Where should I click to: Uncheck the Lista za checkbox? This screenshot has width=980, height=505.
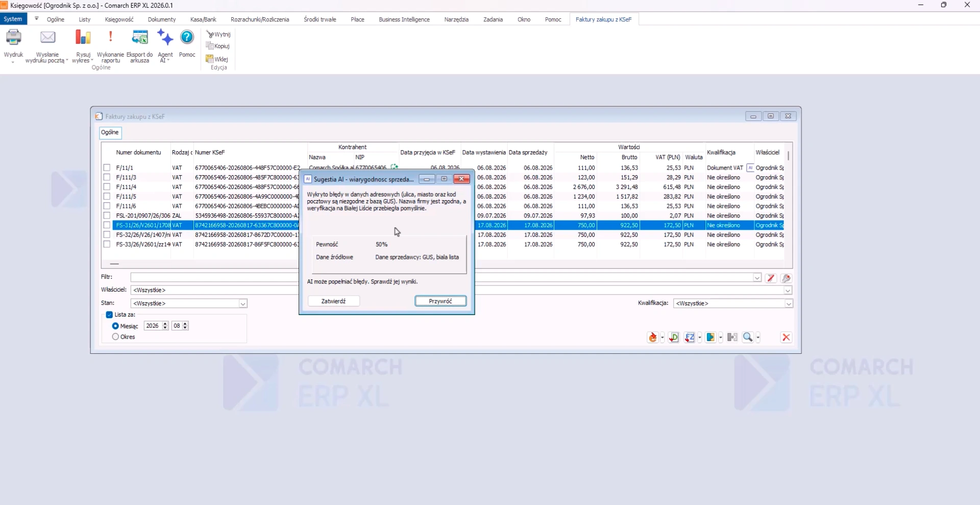click(x=109, y=315)
